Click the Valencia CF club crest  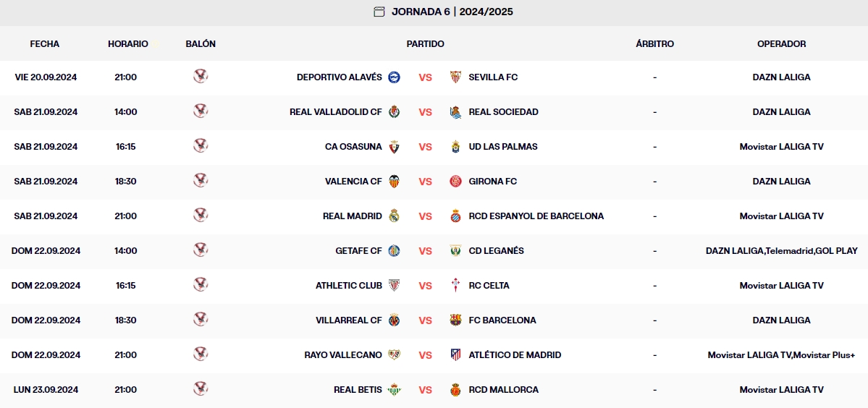click(394, 182)
